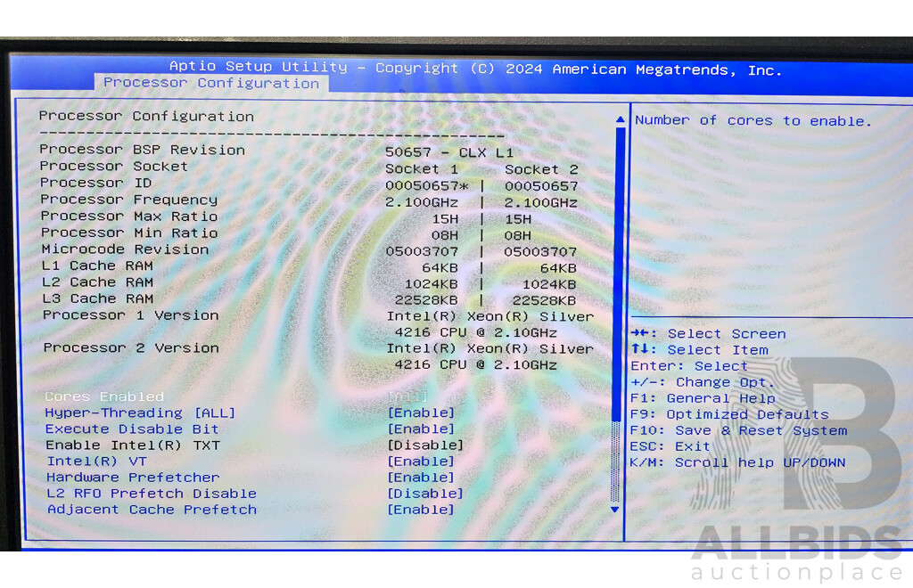This screenshot has height=588, width=913.
Task: Click the 'Processor Max Ratio' label
Action: click(129, 216)
